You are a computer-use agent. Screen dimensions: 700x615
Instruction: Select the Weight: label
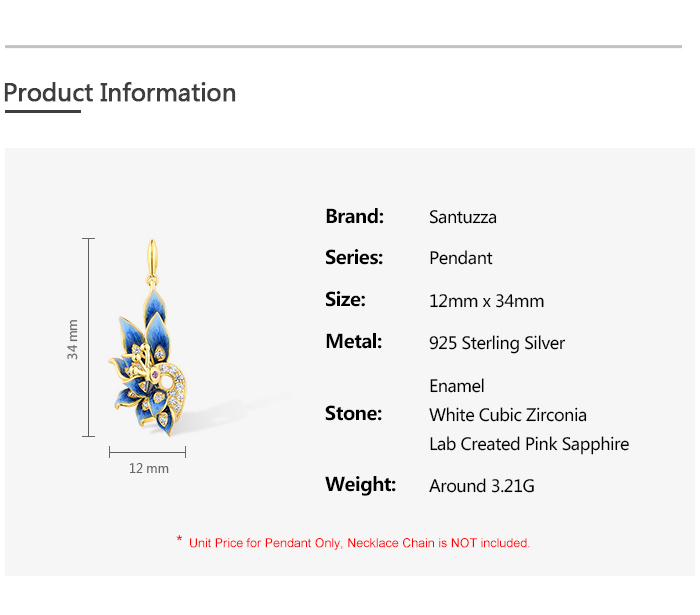(360, 484)
